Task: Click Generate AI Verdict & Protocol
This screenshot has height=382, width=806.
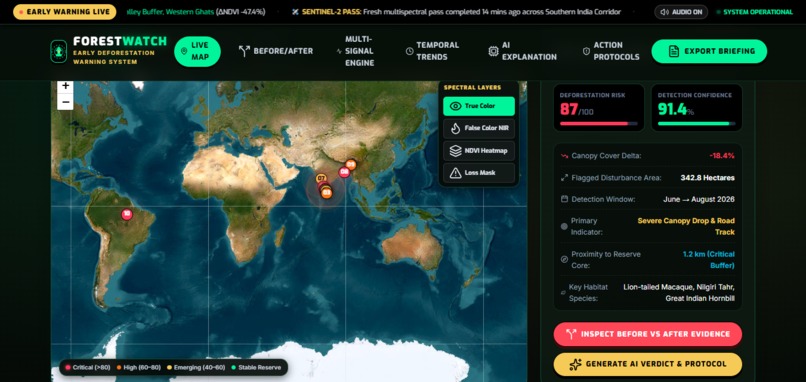Action: coord(648,364)
